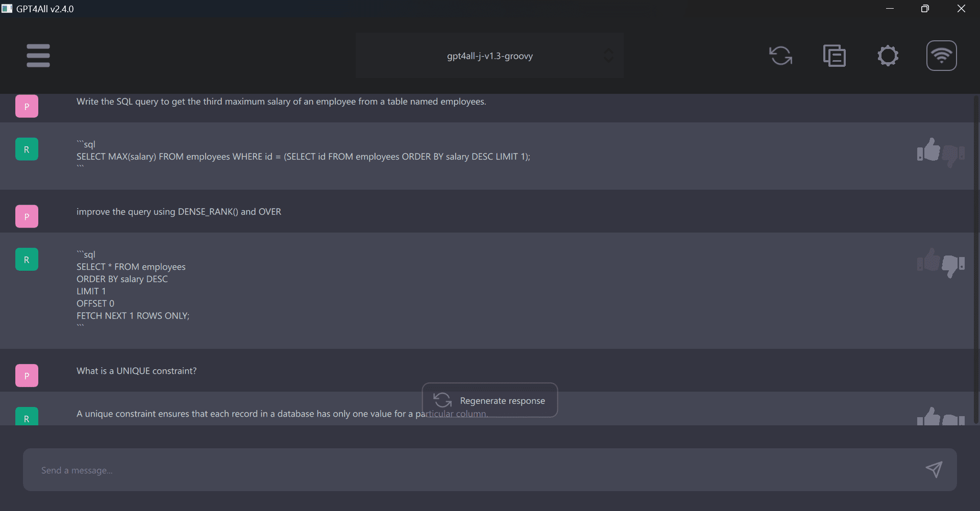The width and height of the screenshot is (980, 511).
Task: Thumbs down the FETCH NEXT ROWS response
Action: tap(953, 266)
